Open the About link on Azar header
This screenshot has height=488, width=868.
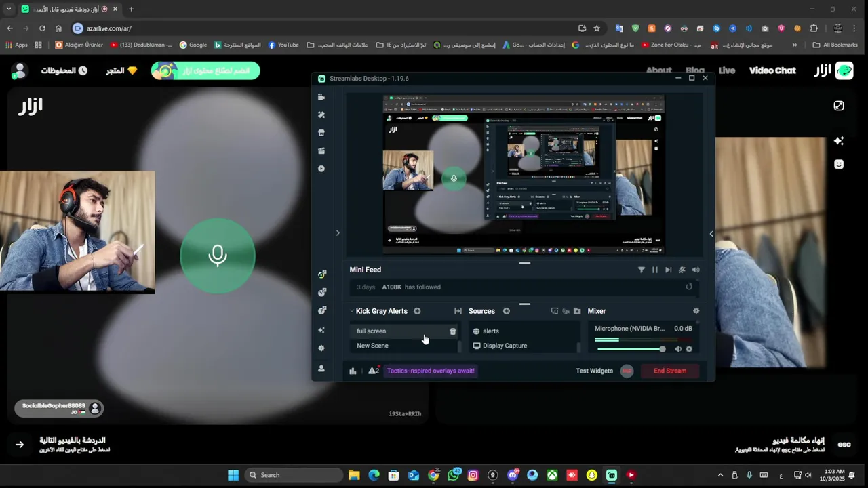point(658,70)
